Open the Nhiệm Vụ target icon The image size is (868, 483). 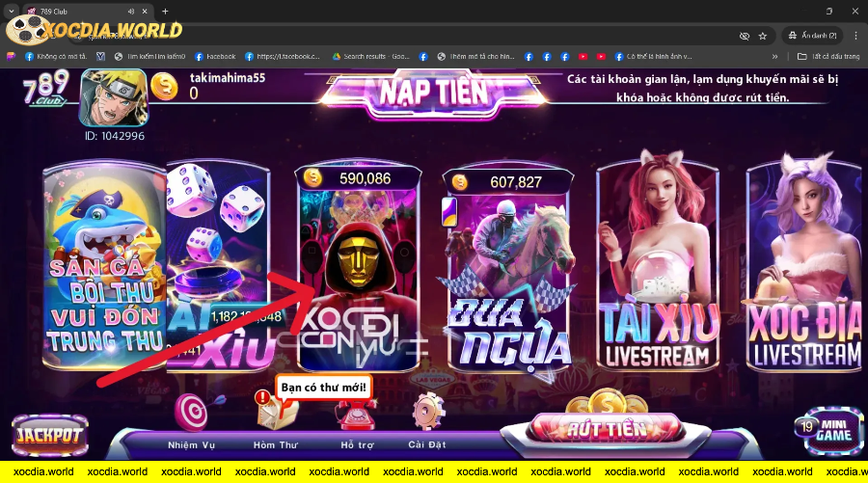192,411
